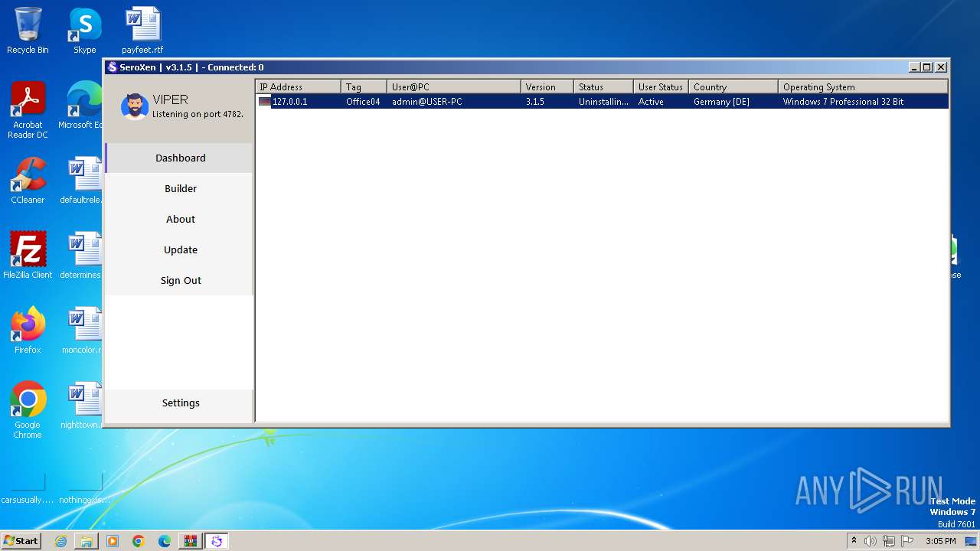
Task: Sort by User@PC column header
Action: click(x=455, y=87)
